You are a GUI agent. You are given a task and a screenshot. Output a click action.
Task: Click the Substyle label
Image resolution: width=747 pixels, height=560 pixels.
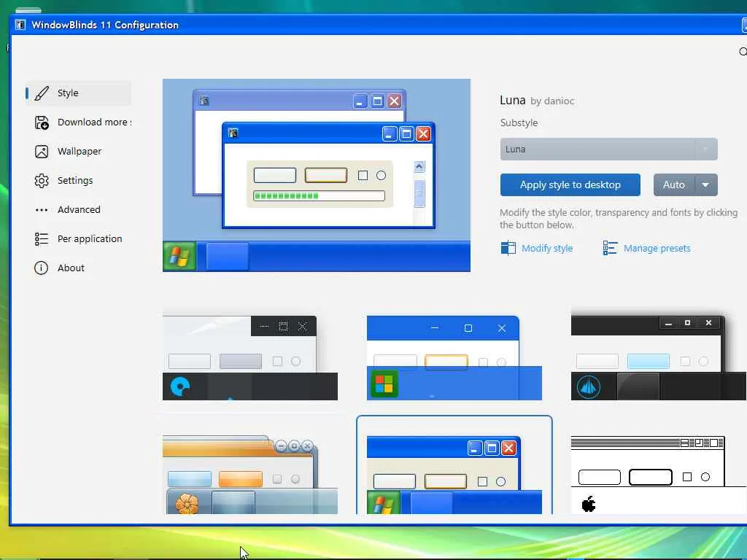click(x=519, y=122)
